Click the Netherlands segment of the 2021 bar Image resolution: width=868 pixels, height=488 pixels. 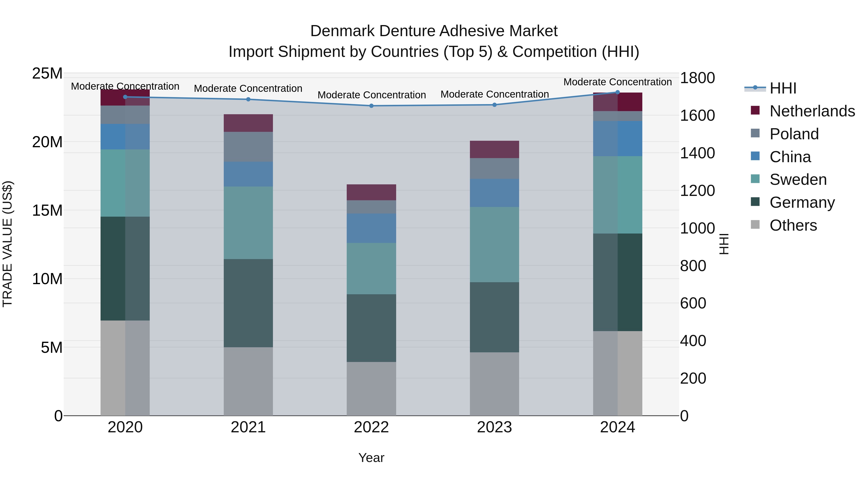pyautogui.click(x=248, y=123)
